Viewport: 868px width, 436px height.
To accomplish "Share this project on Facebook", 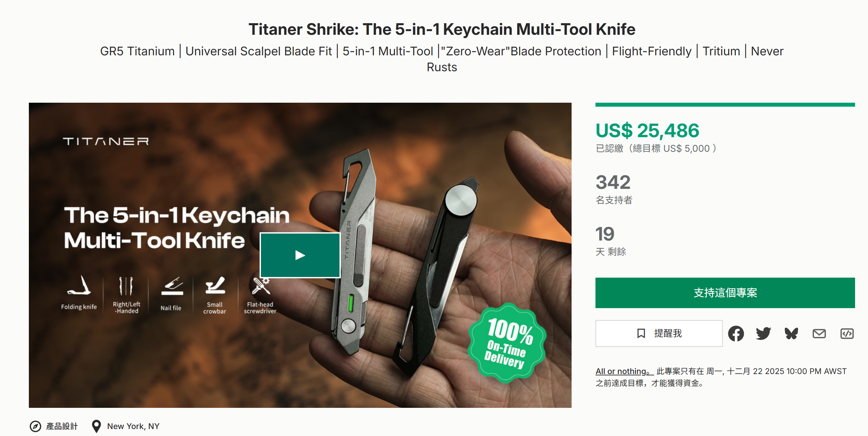I will [736, 334].
